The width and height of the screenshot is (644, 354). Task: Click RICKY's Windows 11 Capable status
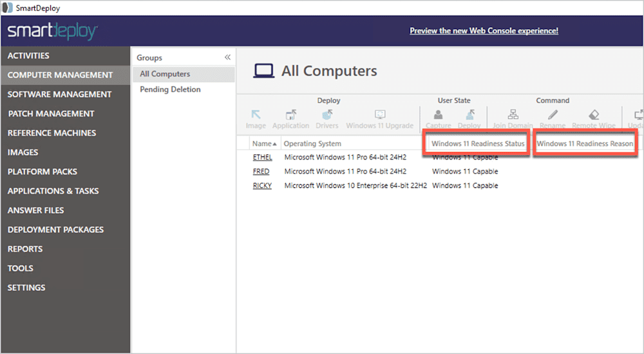(x=465, y=185)
